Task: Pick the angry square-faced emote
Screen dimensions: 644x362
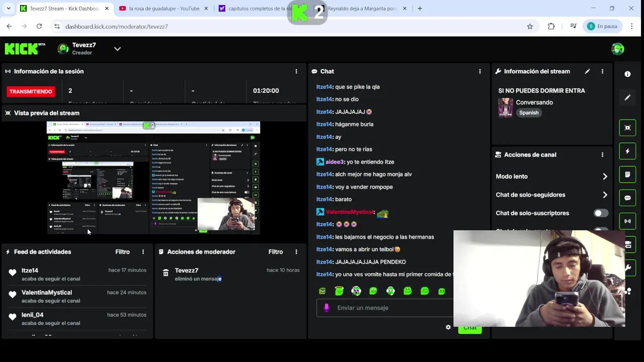Action: click(x=323, y=291)
